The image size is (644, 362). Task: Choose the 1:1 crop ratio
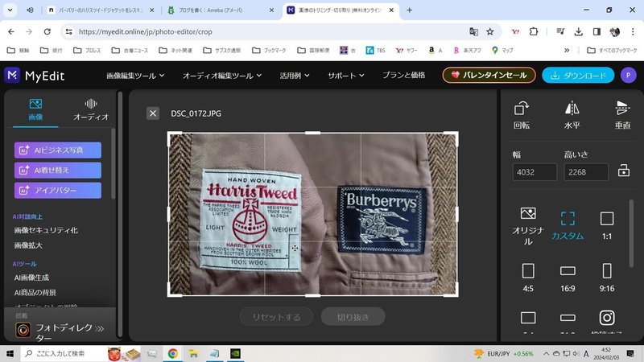607,226
